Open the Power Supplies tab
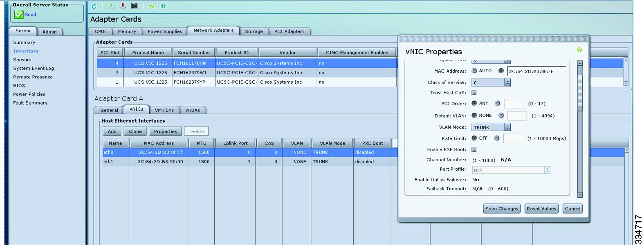This screenshot has width=644, height=245. point(165,31)
